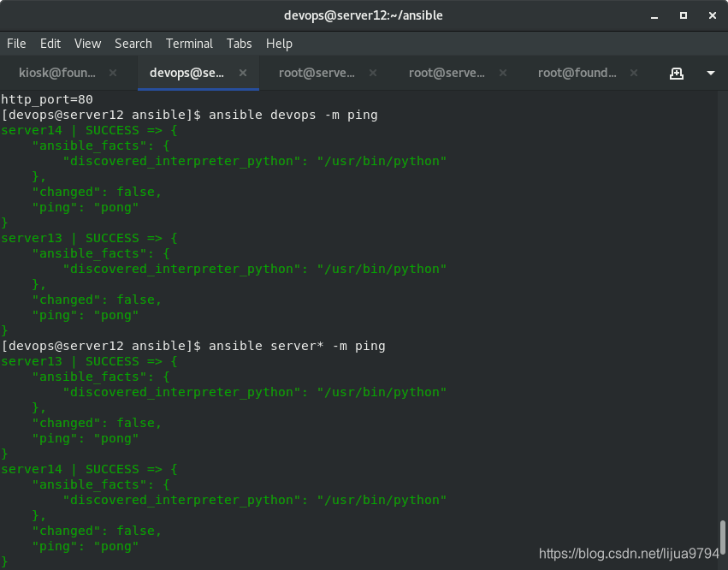This screenshot has width=728, height=570.
Task: Switch to the second root@serve... tab
Action: tap(447, 73)
